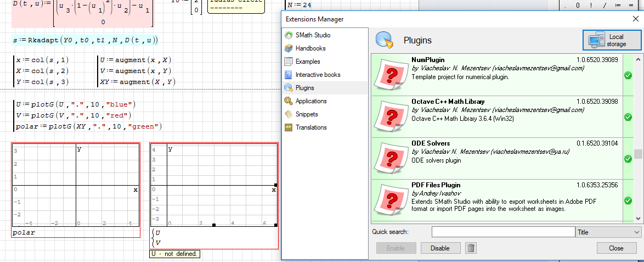Toggle the ODE Solvers enabled checkmark
644x262 pixels.
click(628, 159)
